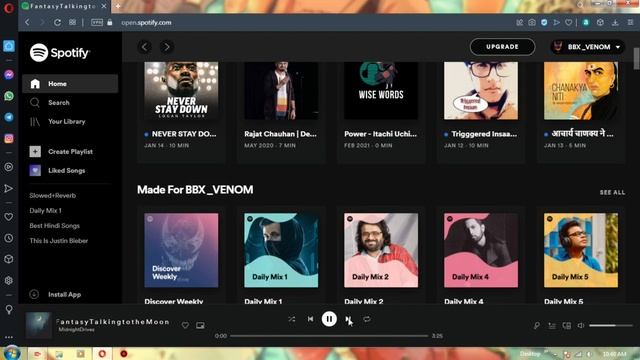The height and width of the screenshot is (360, 640).
Task: Open Best Hindi Songs playlist
Action: point(54,226)
